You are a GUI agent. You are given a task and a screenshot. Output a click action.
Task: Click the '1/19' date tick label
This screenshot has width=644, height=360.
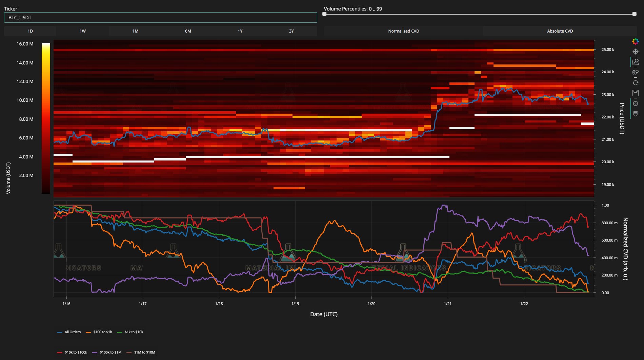click(x=295, y=304)
